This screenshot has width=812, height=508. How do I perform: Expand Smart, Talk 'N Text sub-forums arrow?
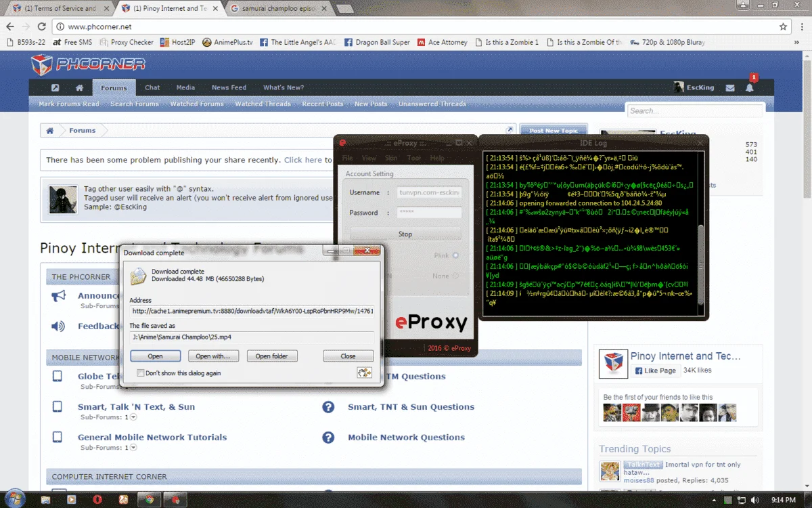[x=133, y=417]
